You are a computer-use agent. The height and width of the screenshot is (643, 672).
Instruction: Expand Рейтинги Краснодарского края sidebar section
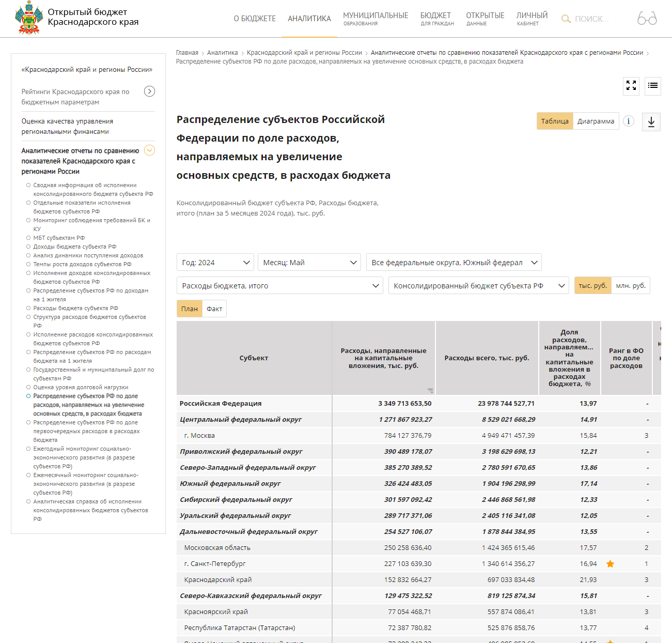pyautogui.click(x=149, y=91)
